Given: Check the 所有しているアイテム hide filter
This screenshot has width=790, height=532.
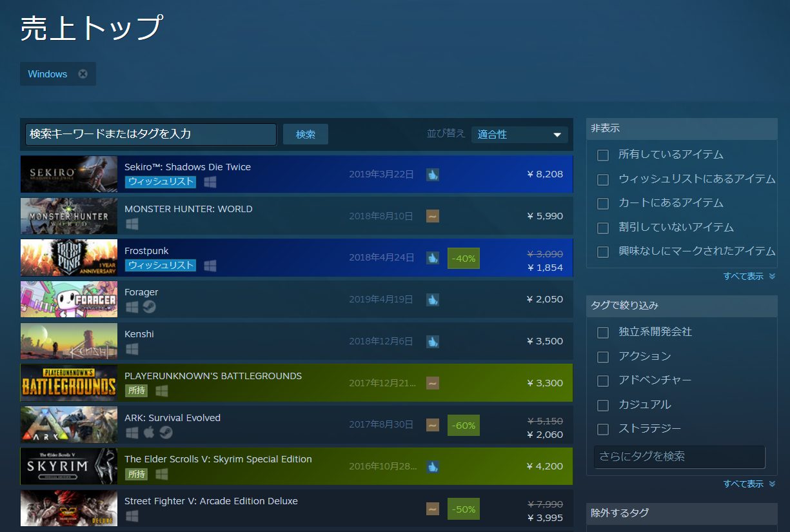Looking at the screenshot, I should click(602, 155).
